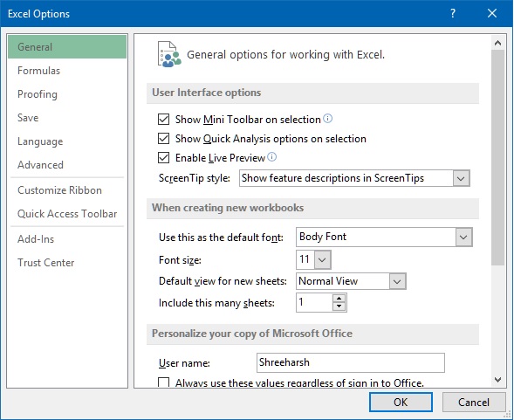Click the 'When creating new workbooks' heading
514x420 pixels.
point(228,208)
